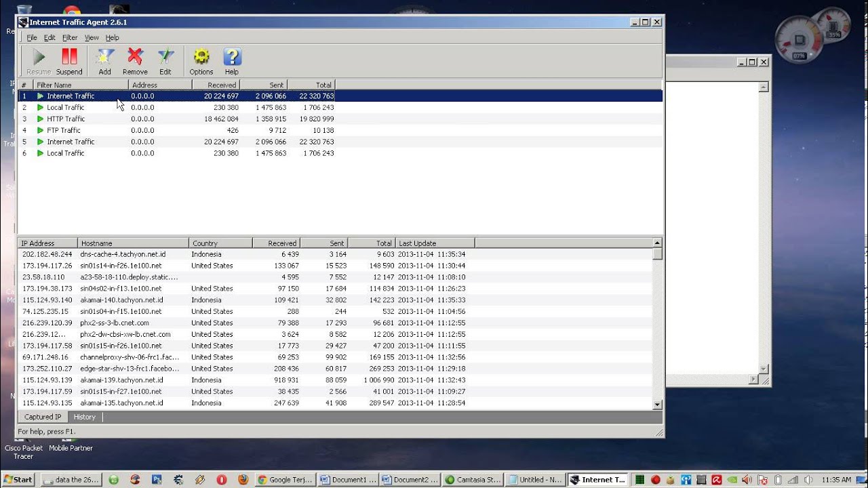Switch to the History tab
This screenshot has width=868, height=488.
[x=85, y=417]
